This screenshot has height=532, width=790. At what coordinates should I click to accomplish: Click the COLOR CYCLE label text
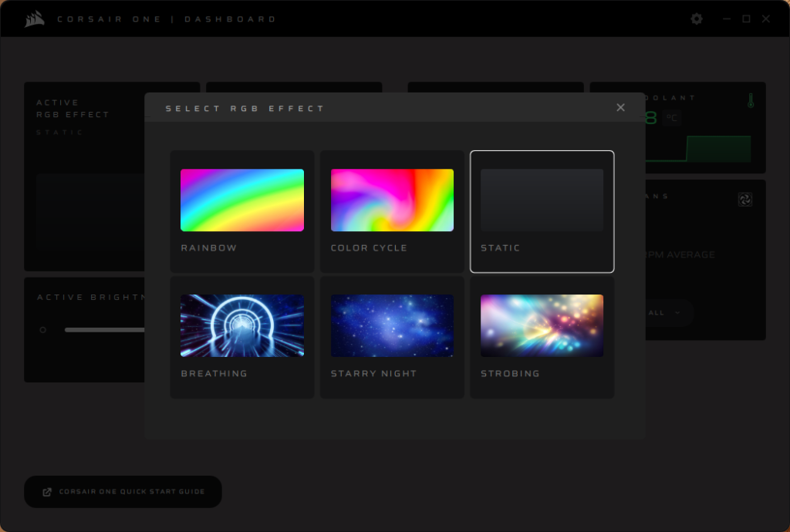[369, 248]
